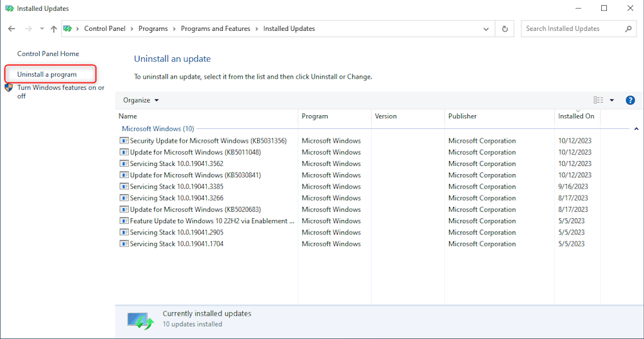This screenshot has height=339, width=644.
Task: Select Servicing Stack 10.0.19041.1704 icon
Action: pos(124,245)
